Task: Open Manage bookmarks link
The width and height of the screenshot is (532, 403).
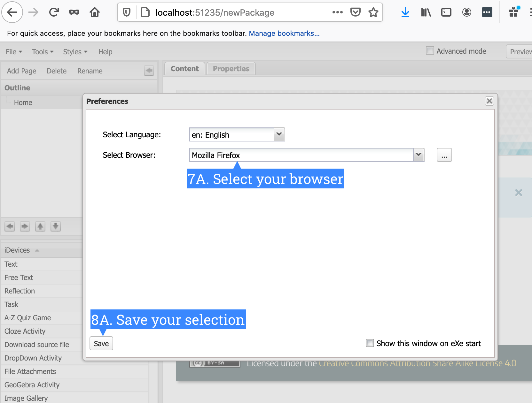Action: [284, 33]
